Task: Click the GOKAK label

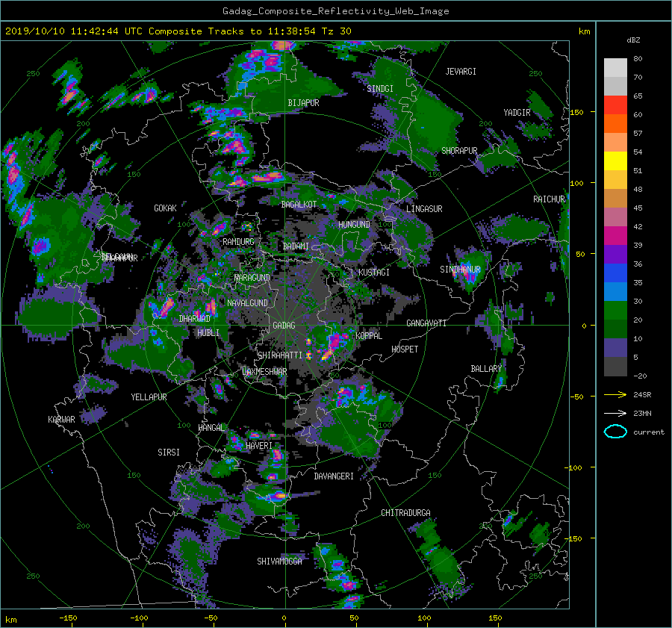Action: click(x=165, y=208)
